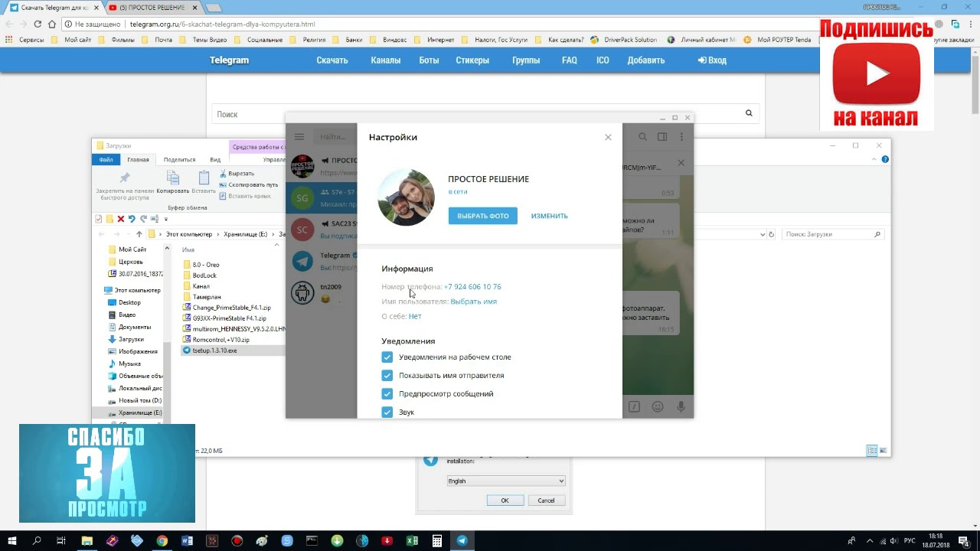The image size is (980, 551).
Task: Uncheck Уведомления на рабочем столе
Action: (387, 357)
